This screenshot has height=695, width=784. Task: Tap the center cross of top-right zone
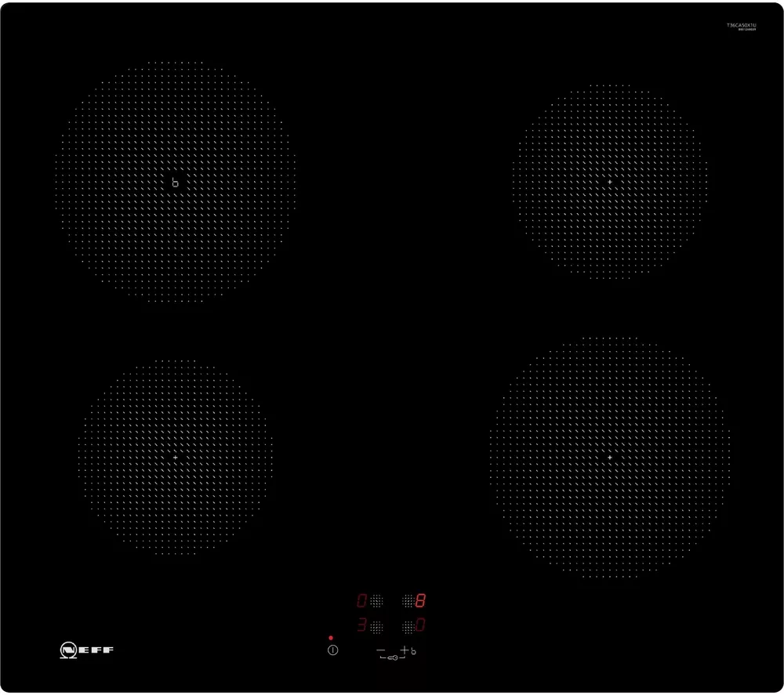609,182
